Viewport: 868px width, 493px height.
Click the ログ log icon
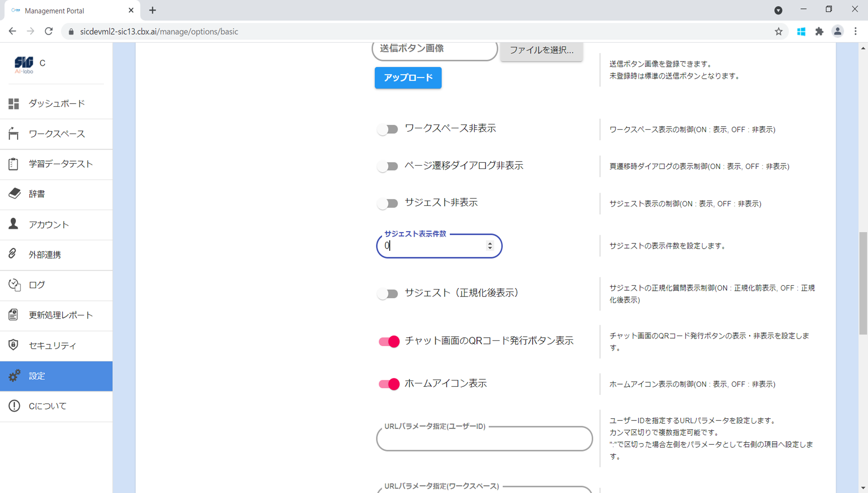(x=14, y=285)
